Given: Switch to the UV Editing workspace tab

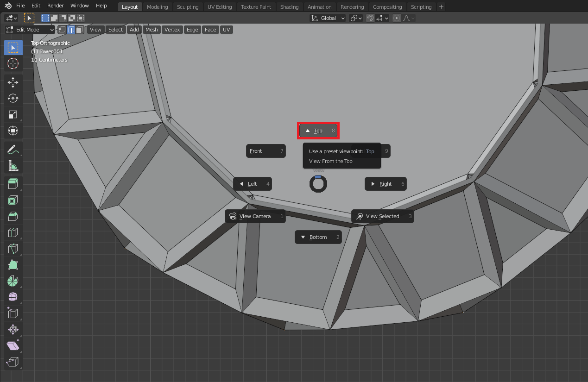Looking at the screenshot, I should click(x=220, y=7).
